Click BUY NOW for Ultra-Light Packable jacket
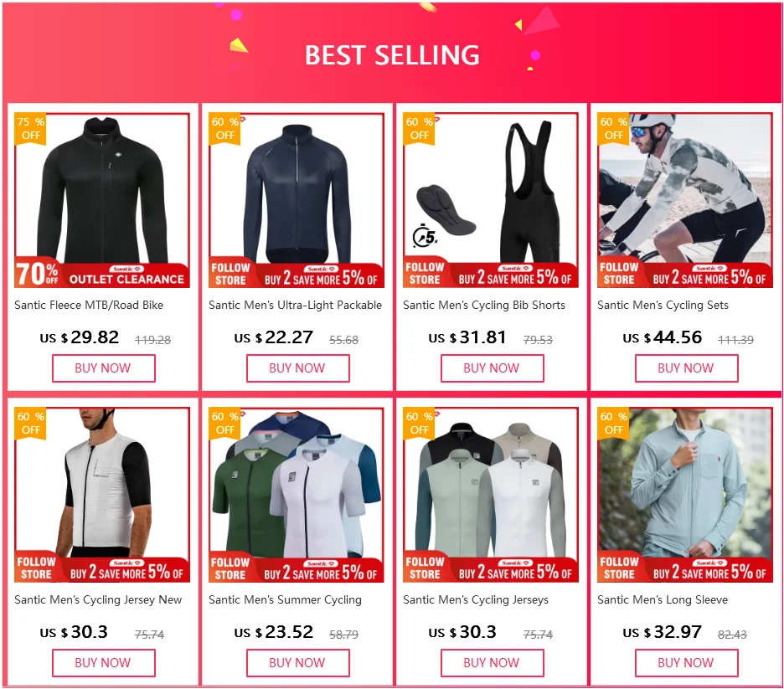 click(297, 368)
